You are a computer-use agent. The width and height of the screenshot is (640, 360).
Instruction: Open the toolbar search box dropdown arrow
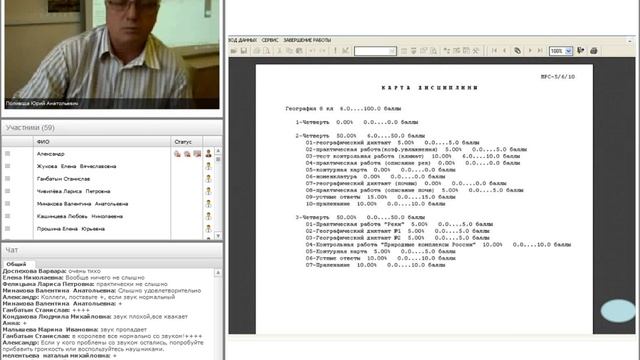click(x=392, y=51)
